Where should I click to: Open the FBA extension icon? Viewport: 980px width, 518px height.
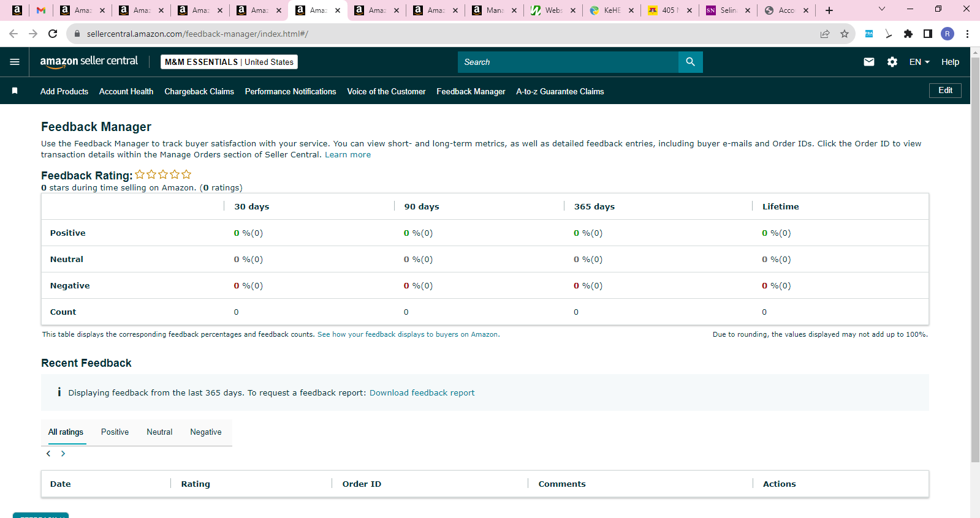click(869, 34)
